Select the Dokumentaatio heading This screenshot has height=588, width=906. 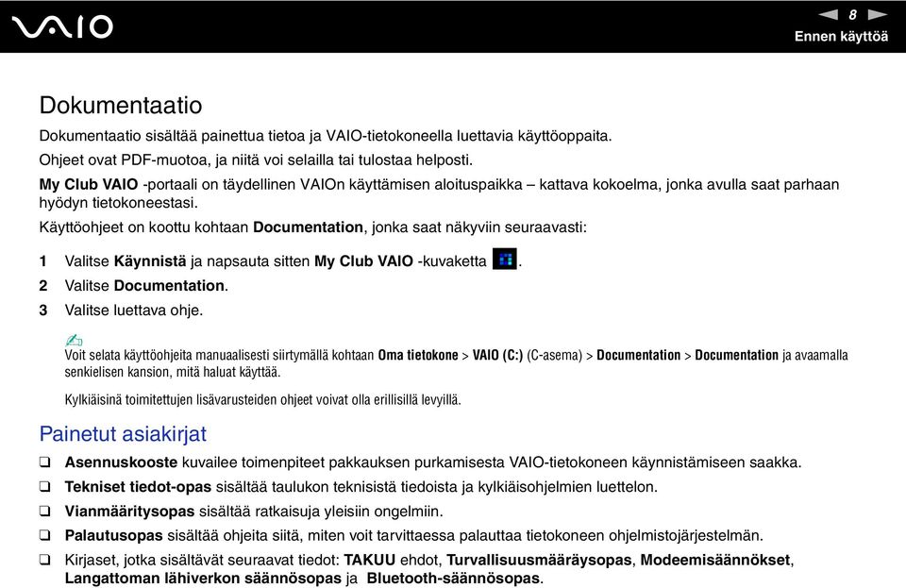(x=121, y=105)
